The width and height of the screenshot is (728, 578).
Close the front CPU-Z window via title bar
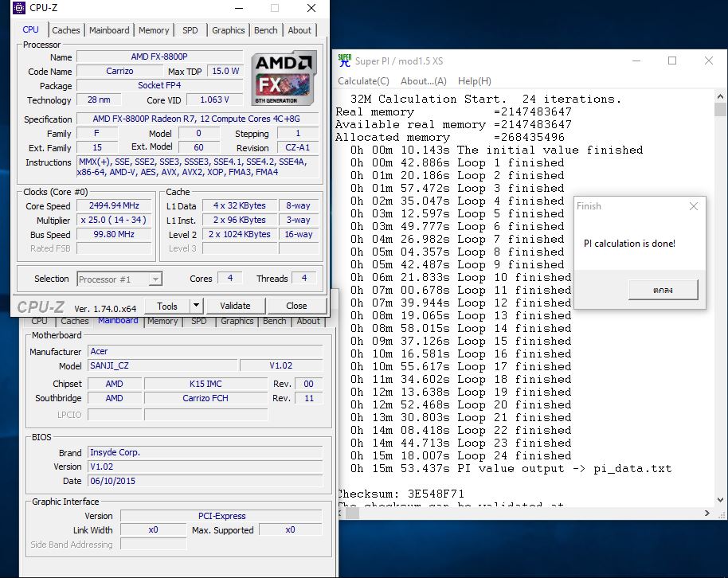(x=311, y=8)
